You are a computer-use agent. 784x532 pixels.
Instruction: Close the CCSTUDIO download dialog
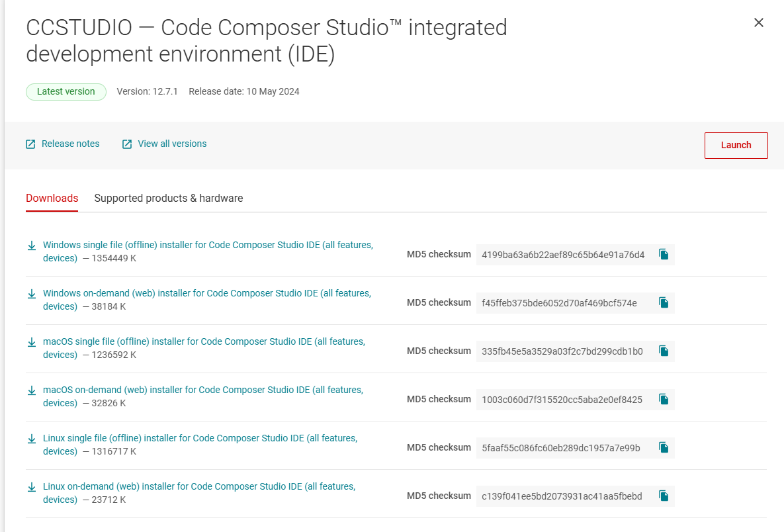tap(758, 22)
